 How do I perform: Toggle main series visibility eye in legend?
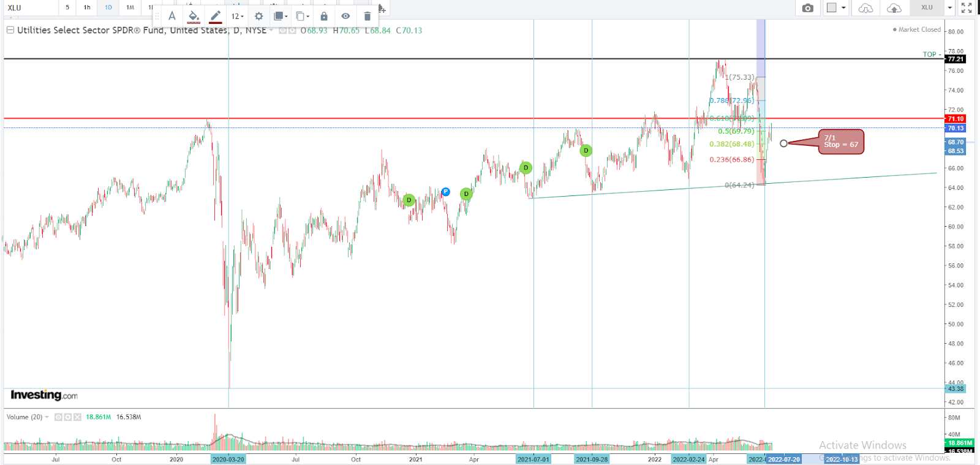(x=282, y=31)
